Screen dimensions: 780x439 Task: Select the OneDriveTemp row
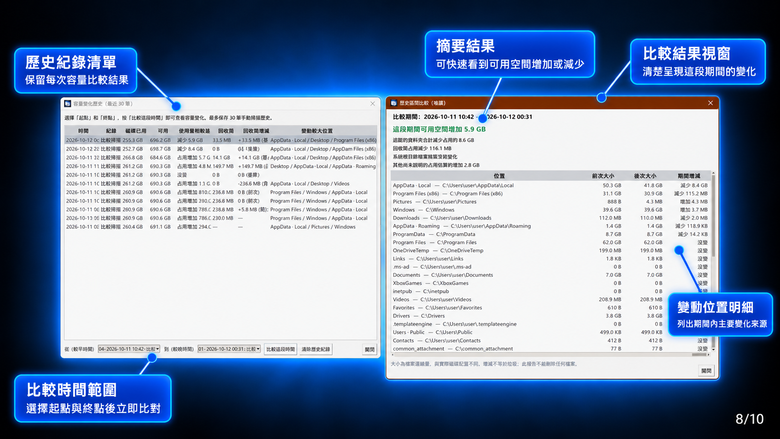point(551,251)
